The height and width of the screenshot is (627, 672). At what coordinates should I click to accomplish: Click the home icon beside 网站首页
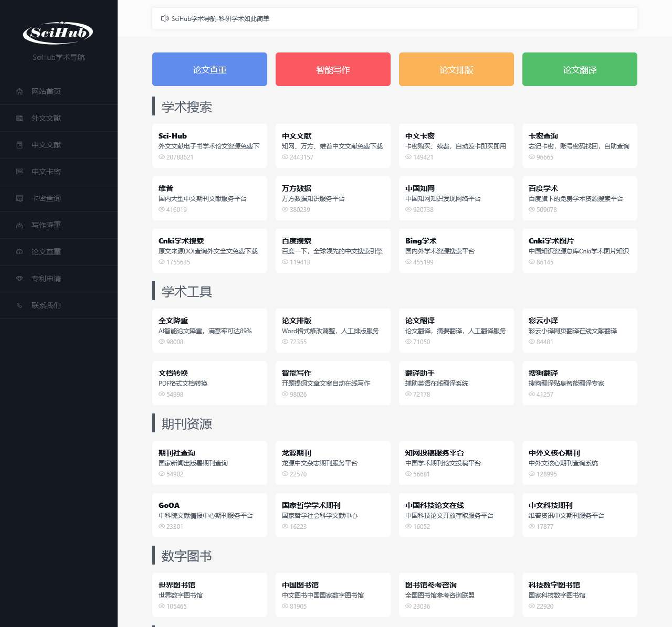(19, 91)
